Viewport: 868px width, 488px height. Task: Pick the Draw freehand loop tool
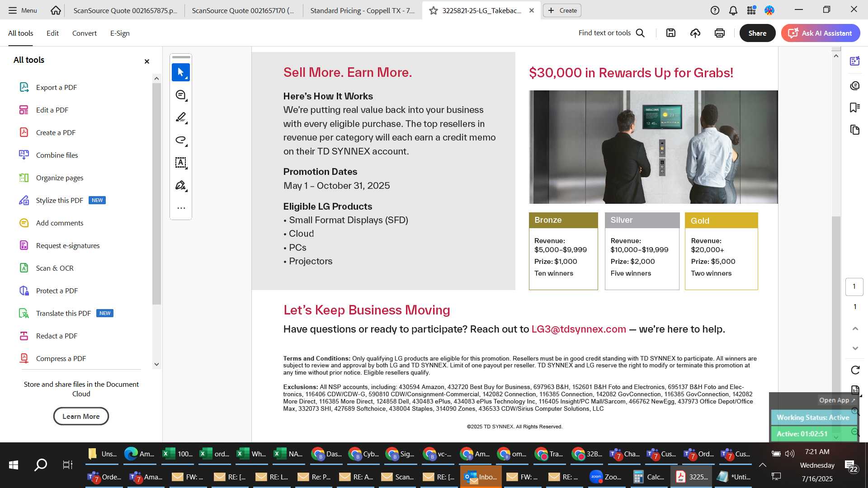point(181,140)
